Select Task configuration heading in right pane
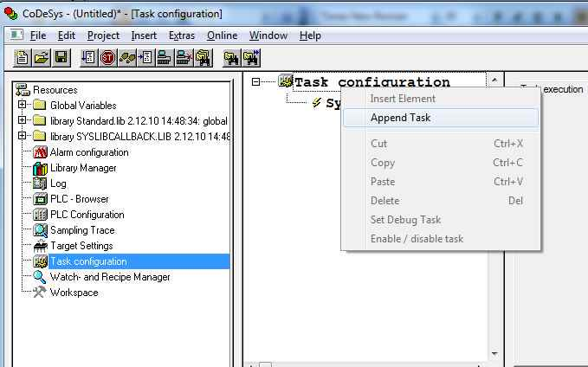The width and height of the screenshot is (588, 367). point(372,82)
